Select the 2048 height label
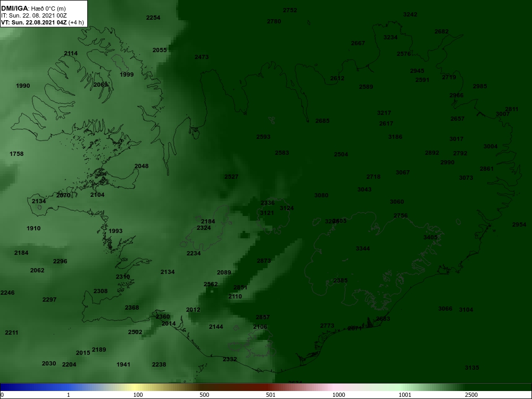The width and height of the screenshot is (532, 399). [x=142, y=166]
